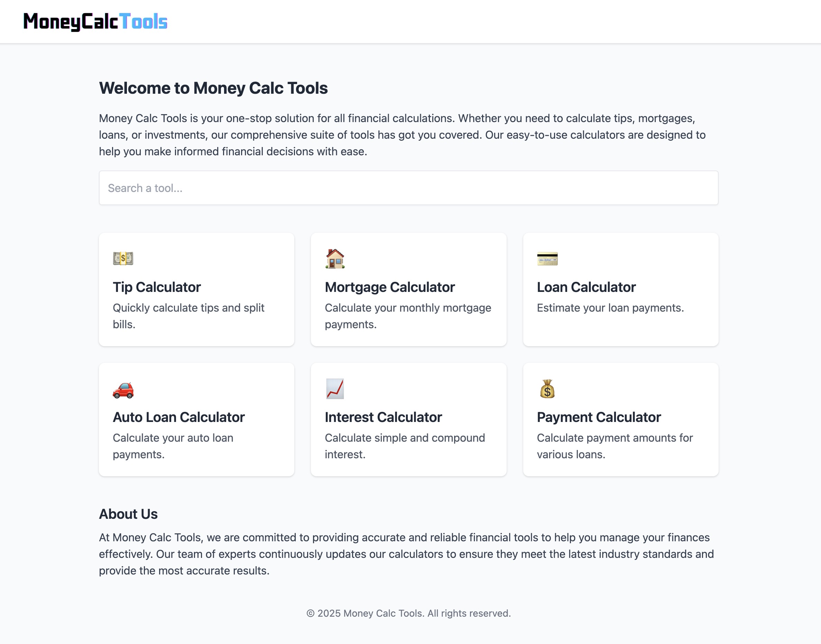821x644 pixels.
Task: Click the MoneyCalcTools logo
Action: tap(95, 21)
